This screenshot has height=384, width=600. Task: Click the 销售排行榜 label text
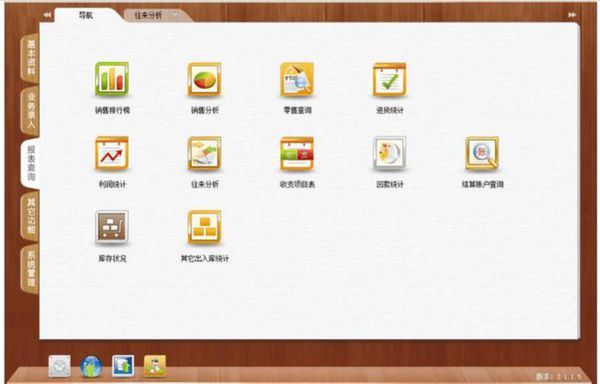click(112, 110)
